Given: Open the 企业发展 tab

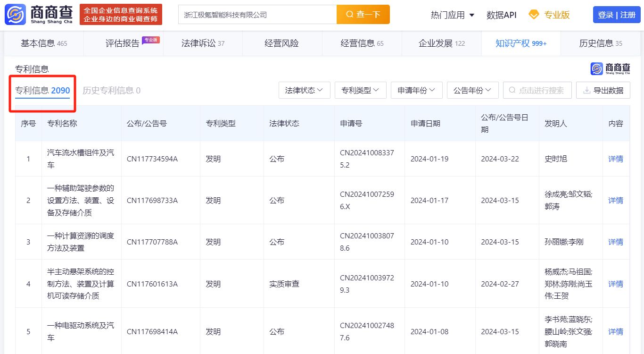Looking at the screenshot, I should coord(441,43).
